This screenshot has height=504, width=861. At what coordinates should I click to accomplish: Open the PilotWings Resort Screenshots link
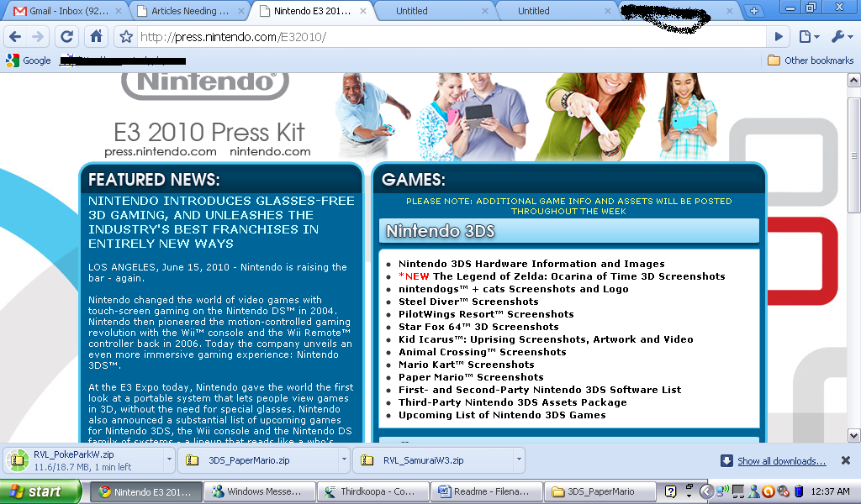[486, 314]
